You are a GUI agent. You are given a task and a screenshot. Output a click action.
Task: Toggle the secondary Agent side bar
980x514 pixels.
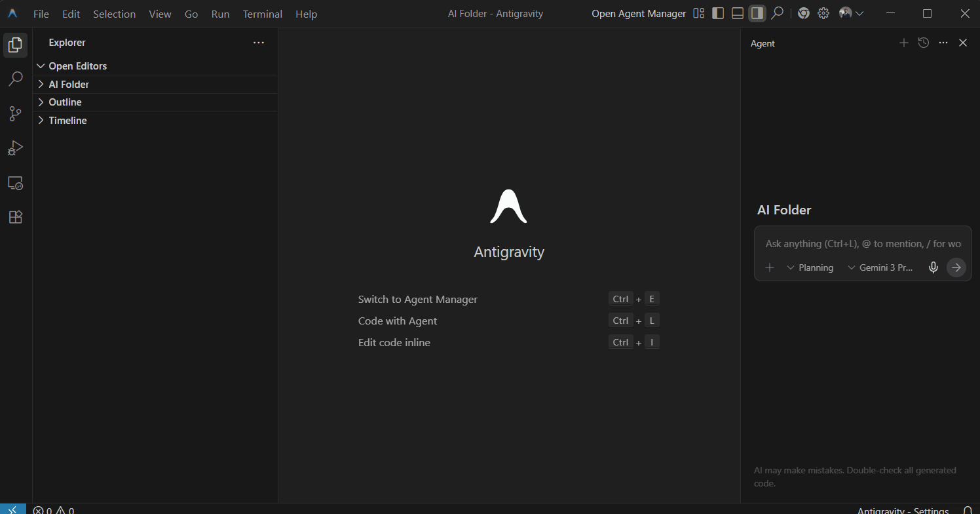[x=757, y=13]
